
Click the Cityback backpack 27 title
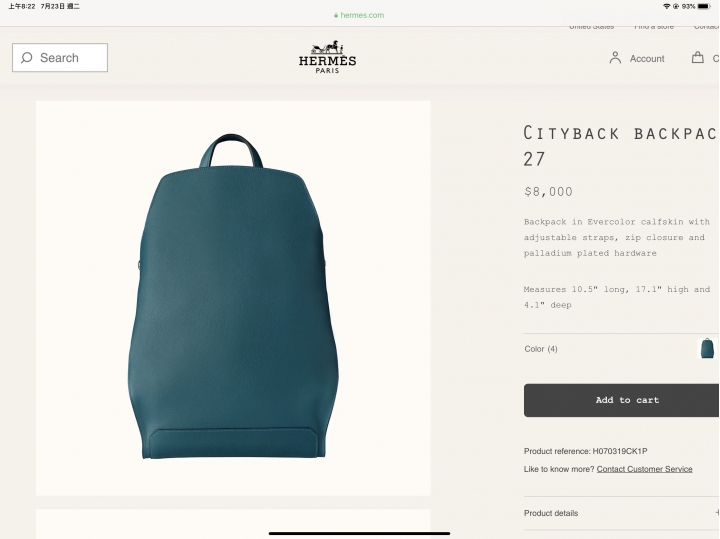(x=620, y=146)
